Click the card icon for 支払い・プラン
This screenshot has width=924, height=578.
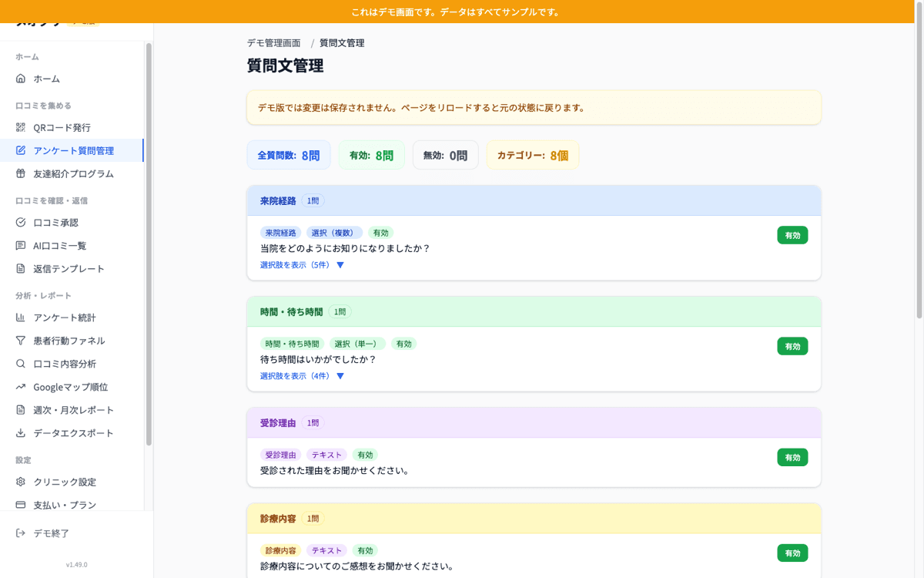click(x=21, y=505)
